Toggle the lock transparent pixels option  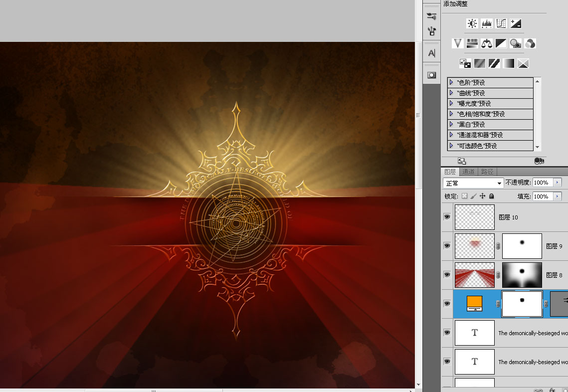464,196
